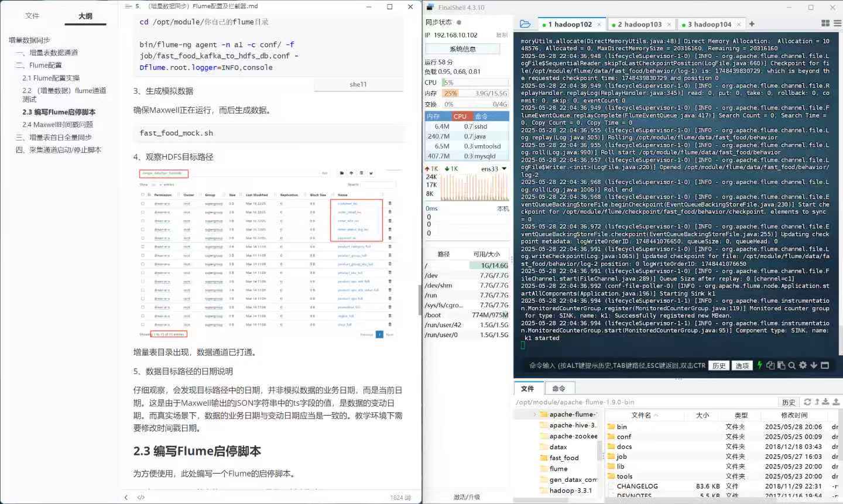Click the download icon in file panel toolbar
The height and width of the screenshot is (504, 843).
(x=826, y=402)
